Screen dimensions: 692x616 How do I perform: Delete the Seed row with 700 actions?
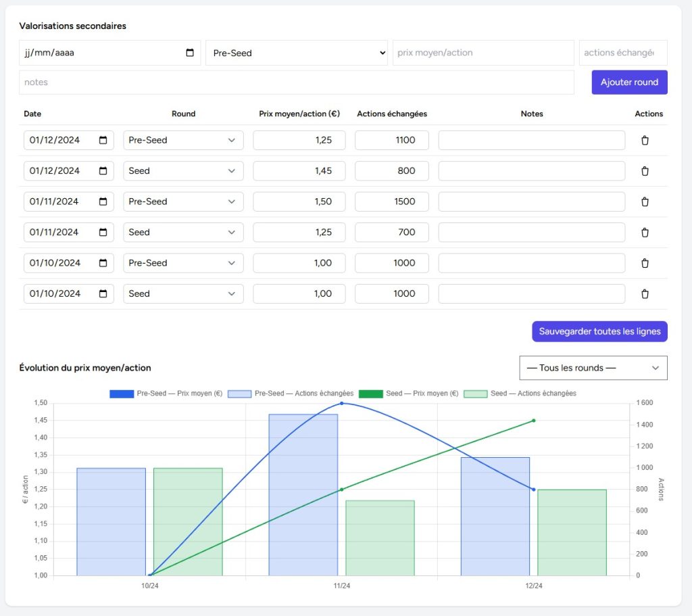[x=644, y=233]
